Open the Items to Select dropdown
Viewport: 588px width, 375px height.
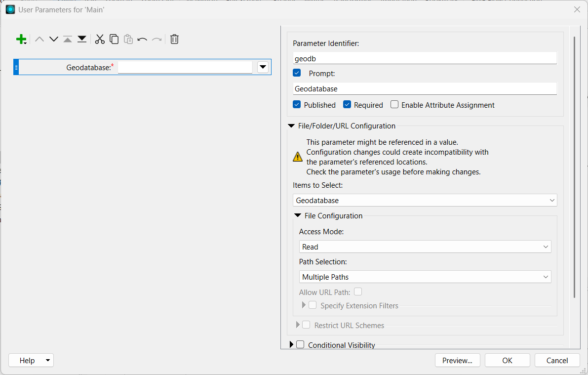click(425, 200)
